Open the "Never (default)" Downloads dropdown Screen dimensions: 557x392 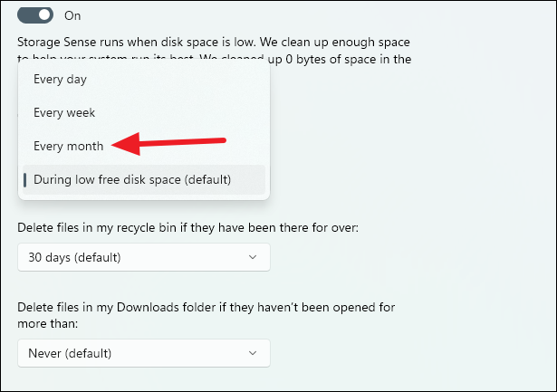click(x=143, y=353)
